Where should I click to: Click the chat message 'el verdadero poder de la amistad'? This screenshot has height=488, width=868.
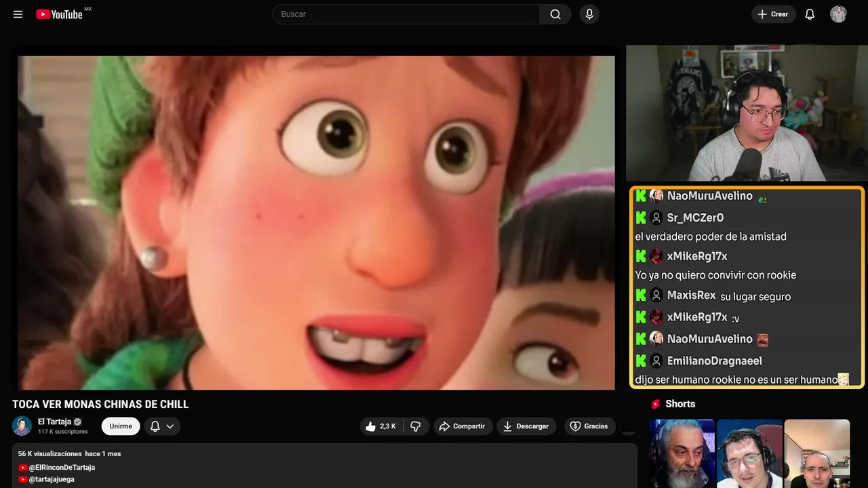711,237
